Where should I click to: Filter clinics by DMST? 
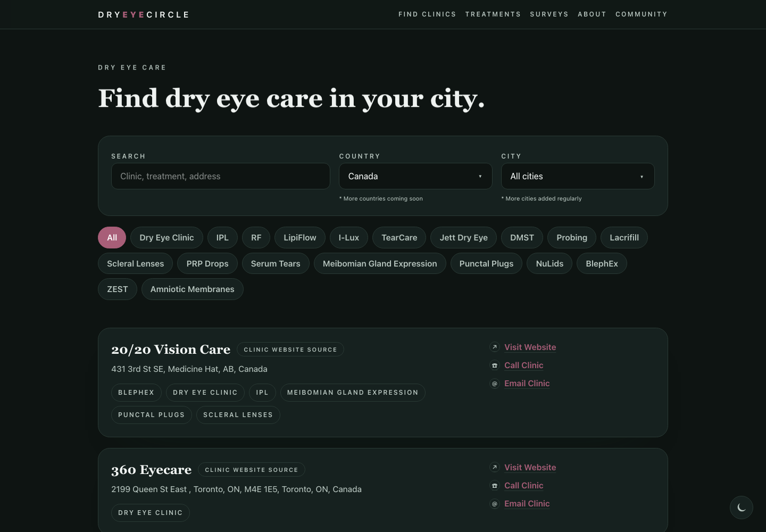click(522, 237)
